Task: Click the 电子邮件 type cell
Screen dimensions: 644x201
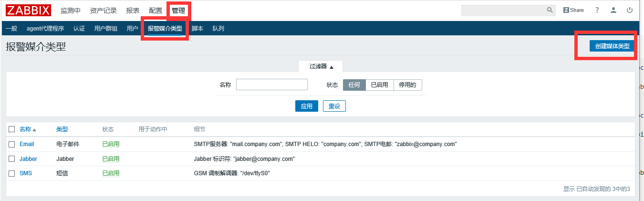Action: click(x=68, y=144)
